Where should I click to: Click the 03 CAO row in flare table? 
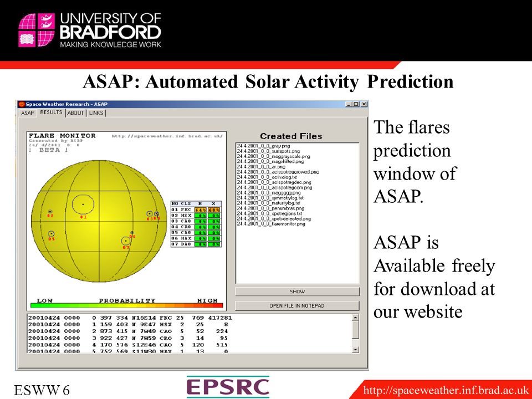(x=196, y=221)
